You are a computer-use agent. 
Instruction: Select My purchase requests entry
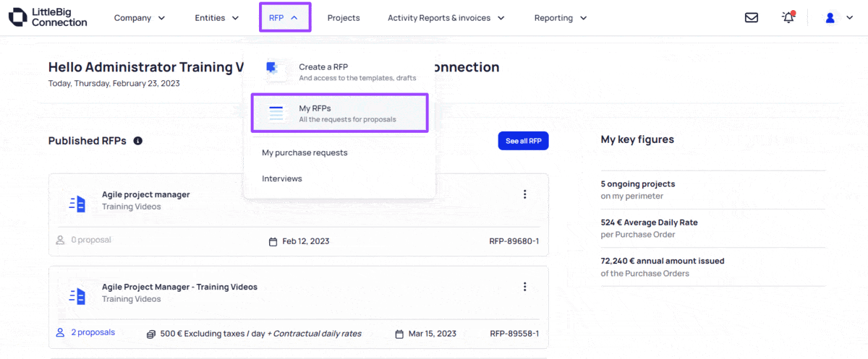click(305, 153)
